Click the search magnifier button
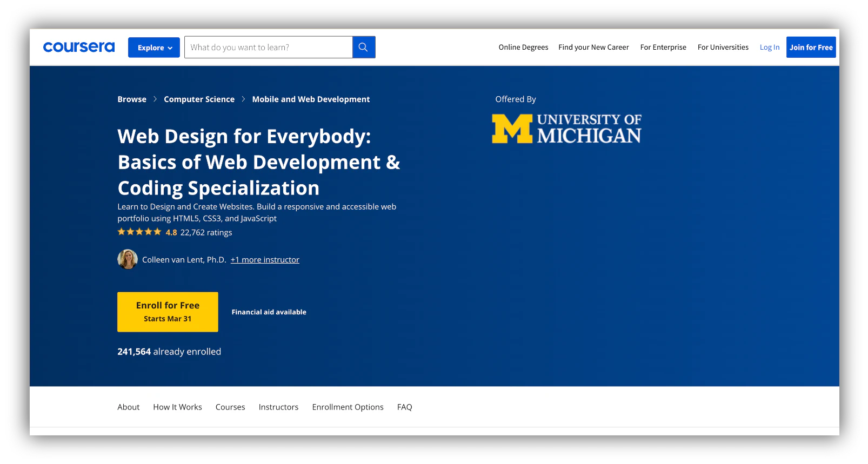Viewport: 868px width, 464px height. pyautogui.click(x=364, y=48)
